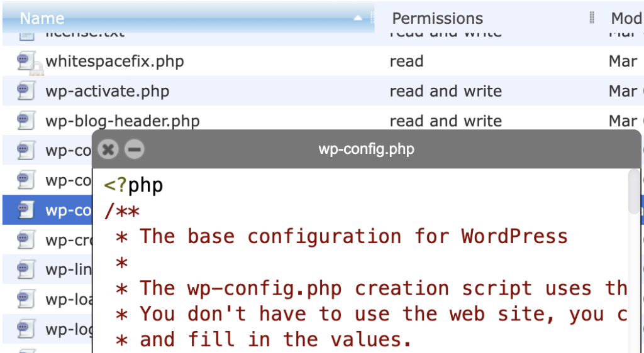Select the wp-lin file row
This screenshot has height=353, width=644.
coord(48,269)
